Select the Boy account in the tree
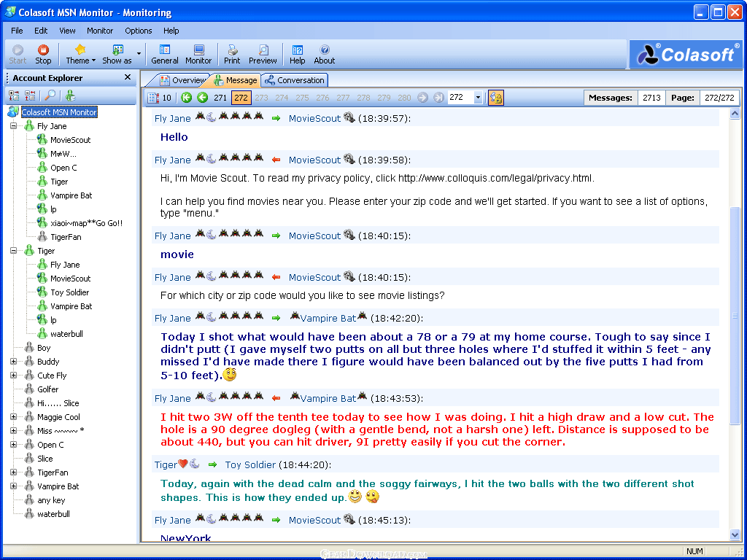Screen dimensions: 747x560 tap(44, 348)
